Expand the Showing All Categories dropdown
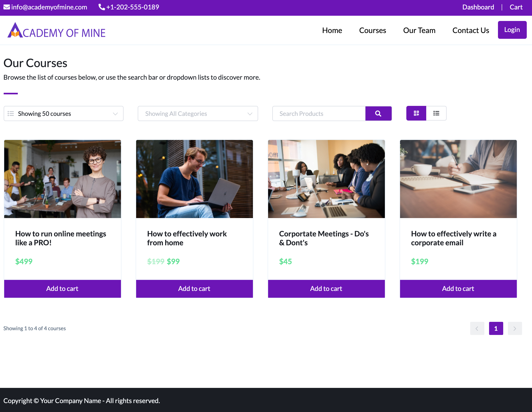 [198, 113]
